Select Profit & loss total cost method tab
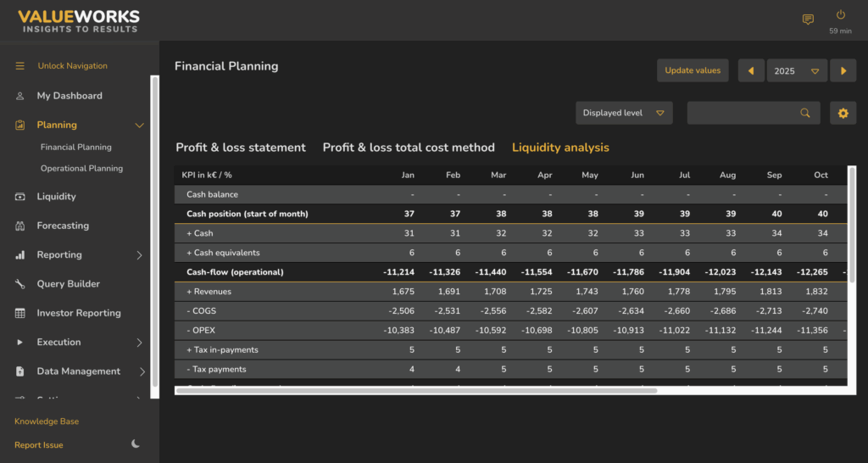Viewport: 868px width, 463px height. [409, 148]
